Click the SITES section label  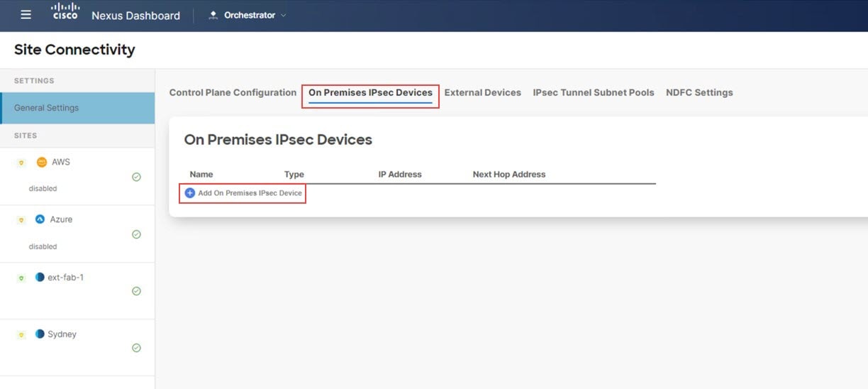coord(26,136)
